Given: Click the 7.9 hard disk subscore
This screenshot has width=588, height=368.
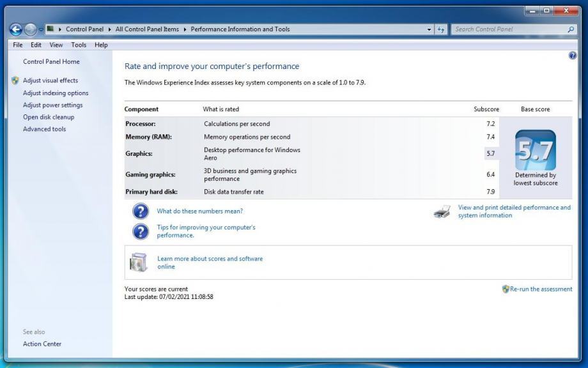Looking at the screenshot, I should [x=490, y=192].
